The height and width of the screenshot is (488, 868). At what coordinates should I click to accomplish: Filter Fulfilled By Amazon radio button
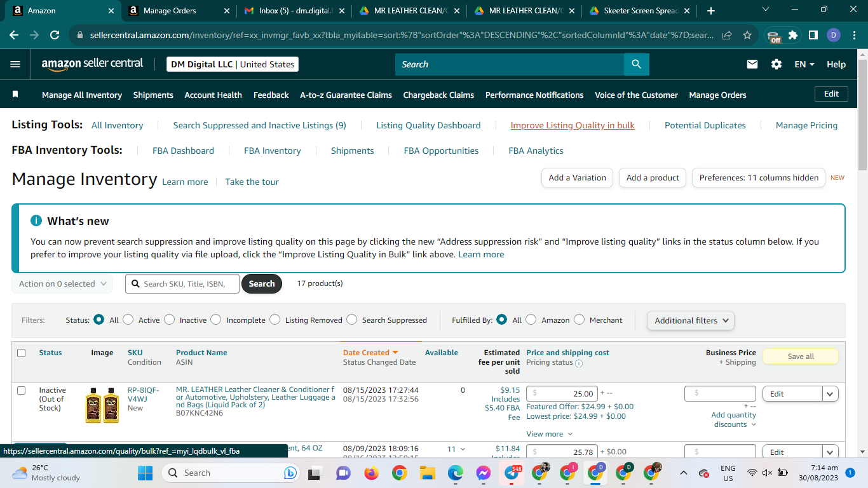531,320
